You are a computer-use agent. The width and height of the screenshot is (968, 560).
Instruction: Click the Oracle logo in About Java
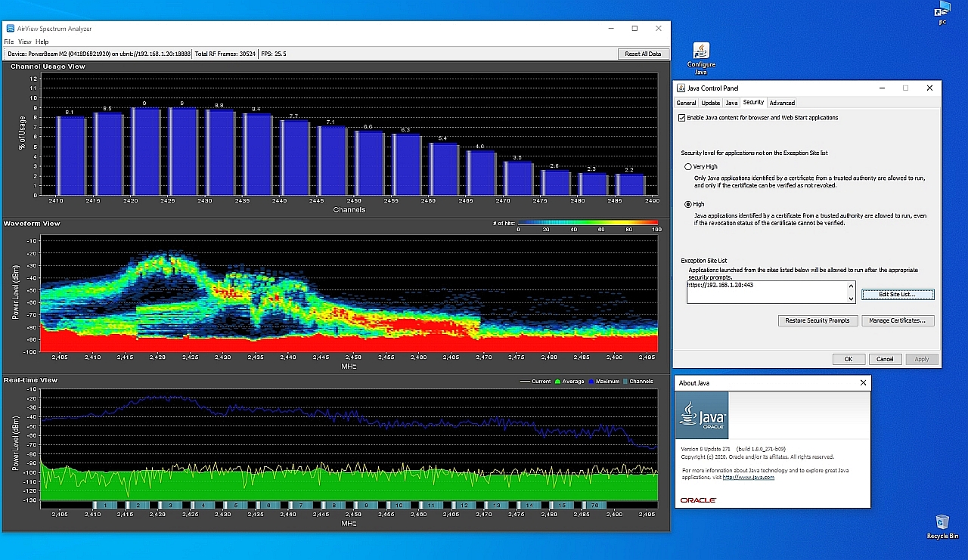(x=697, y=500)
